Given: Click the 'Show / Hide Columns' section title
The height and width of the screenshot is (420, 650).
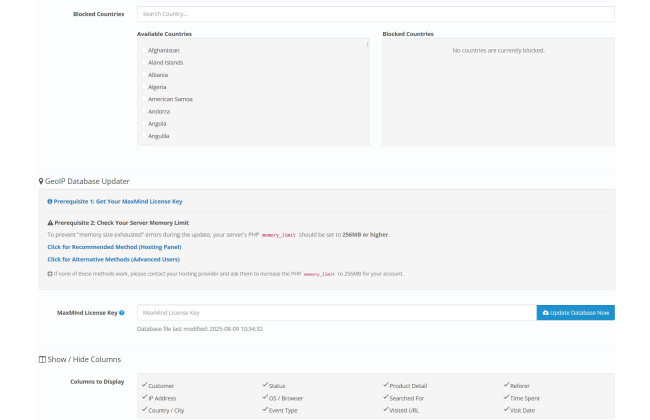Looking at the screenshot, I should tap(84, 359).
